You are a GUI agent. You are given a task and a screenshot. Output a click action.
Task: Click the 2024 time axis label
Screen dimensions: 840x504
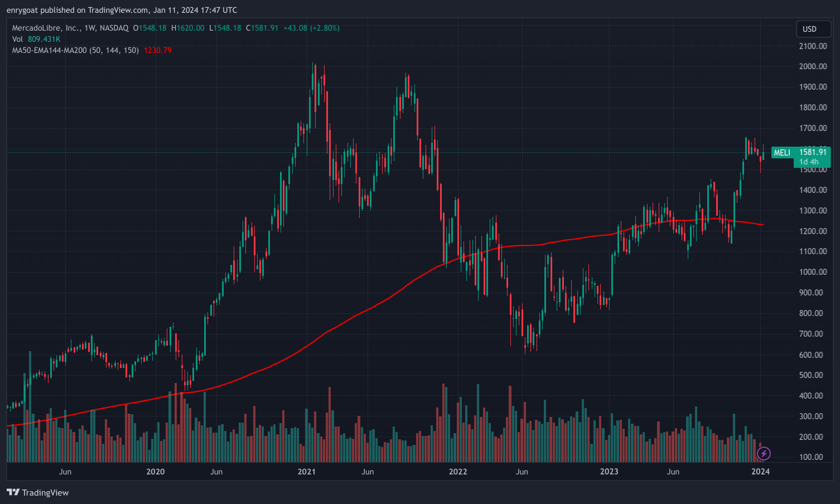pyautogui.click(x=760, y=472)
